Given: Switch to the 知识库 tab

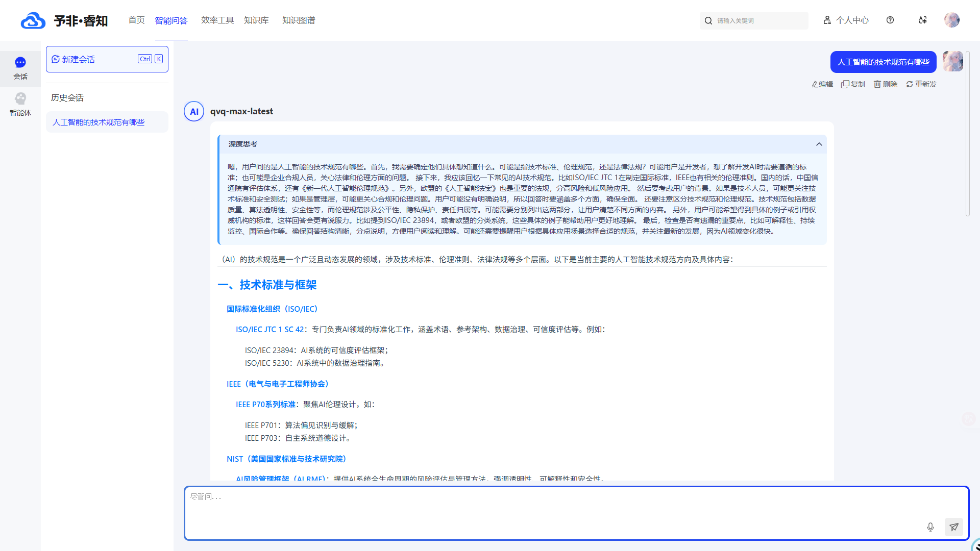Looking at the screenshot, I should 256,20.
